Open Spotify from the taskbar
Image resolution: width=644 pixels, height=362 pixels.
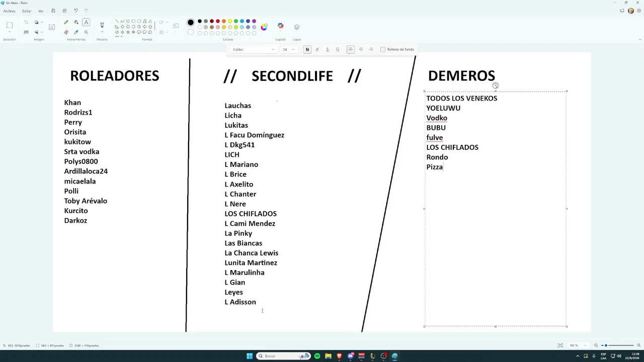317,356
